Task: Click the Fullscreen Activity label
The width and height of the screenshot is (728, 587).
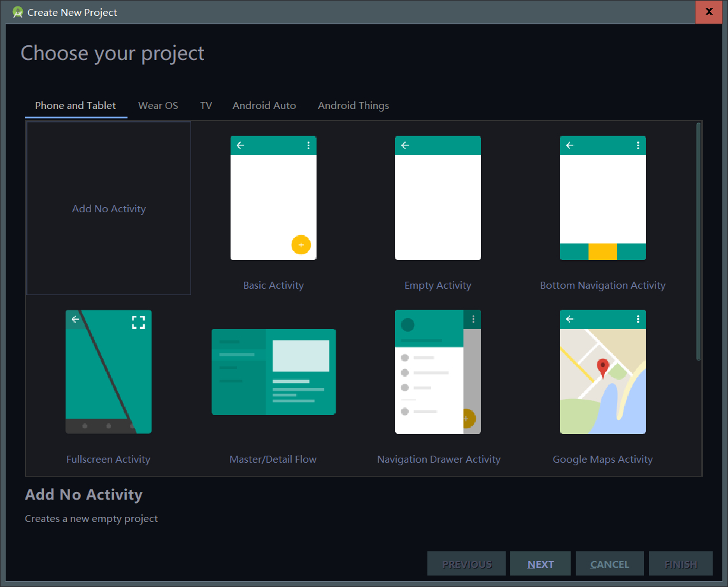Action: tap(108, 459)
